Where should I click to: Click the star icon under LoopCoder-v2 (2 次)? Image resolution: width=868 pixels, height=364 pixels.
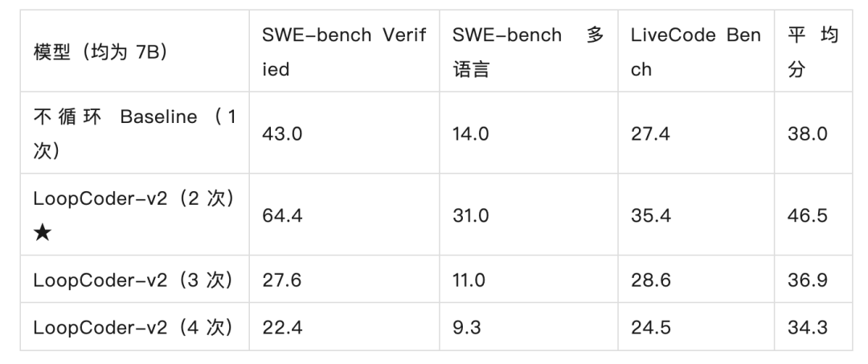point(42,233)
